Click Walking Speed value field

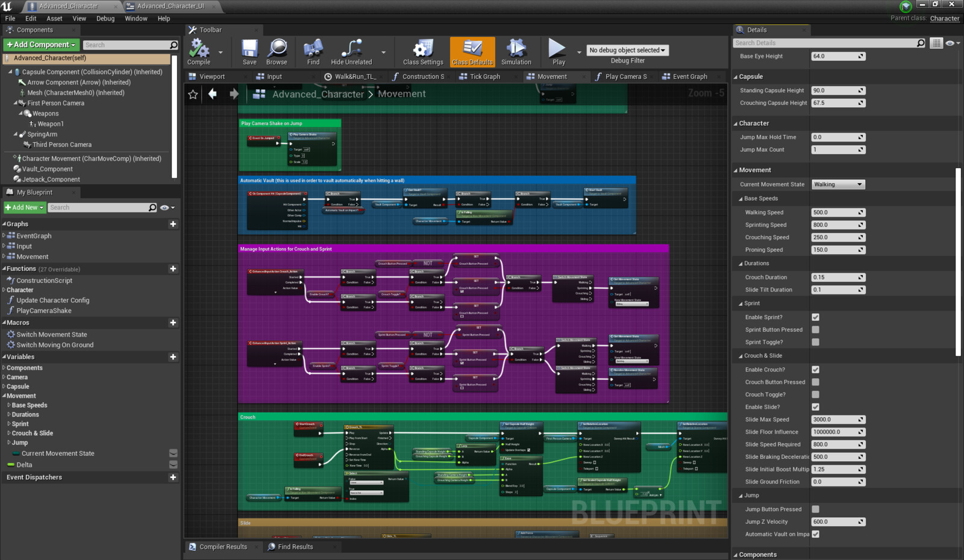(838, 213)
